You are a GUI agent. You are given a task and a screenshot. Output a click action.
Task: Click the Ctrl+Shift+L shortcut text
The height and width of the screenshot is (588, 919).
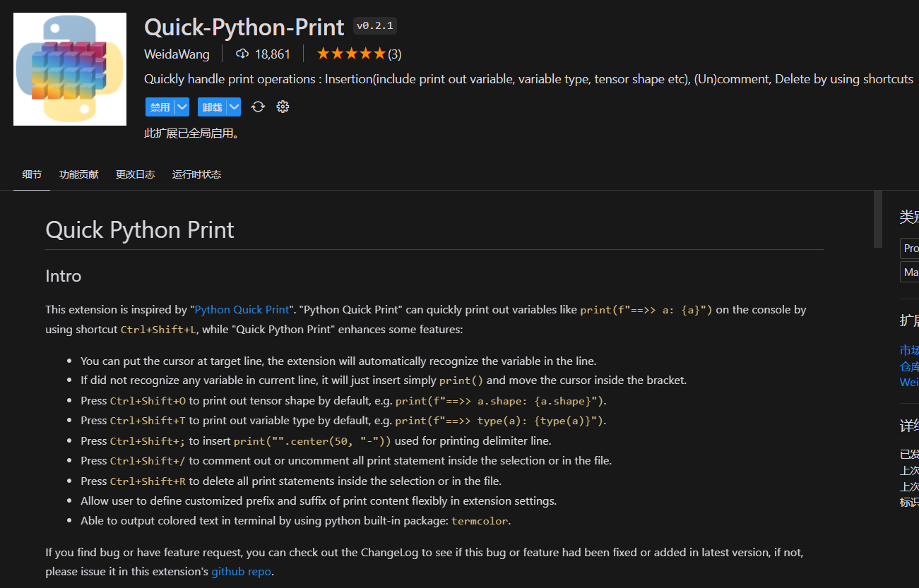click(159, 330)
